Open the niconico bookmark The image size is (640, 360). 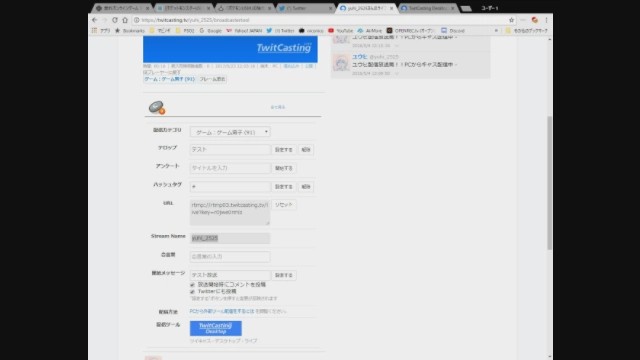[x=311, y=31]
